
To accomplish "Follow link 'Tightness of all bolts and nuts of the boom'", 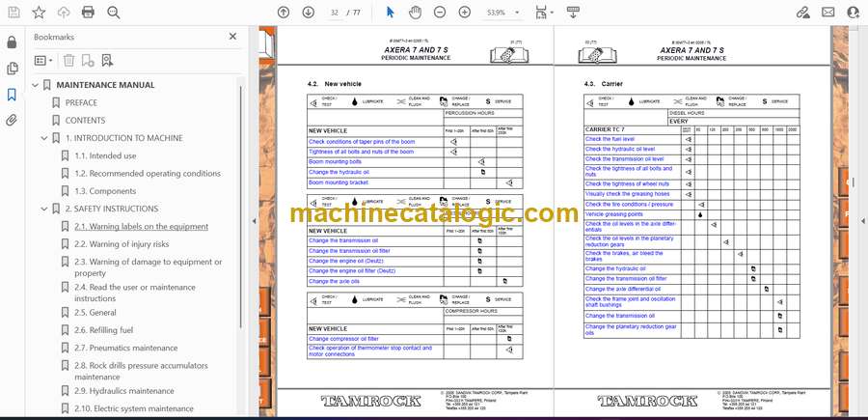I will tap(361, 152).
